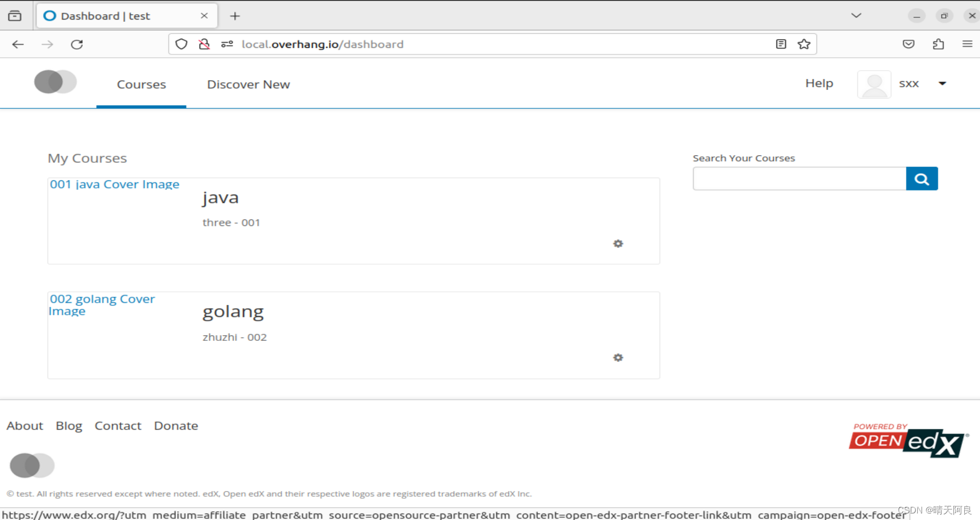This screenshot has height=520, width=980.
Task: Open settings gear on the golang course card
Action: coord(618,358)
